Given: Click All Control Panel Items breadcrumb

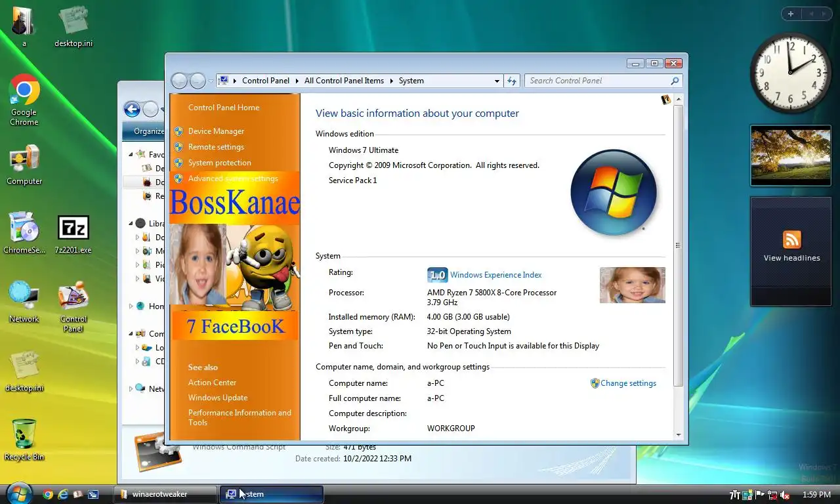Looking at the screenshot, I should point(344,81).
